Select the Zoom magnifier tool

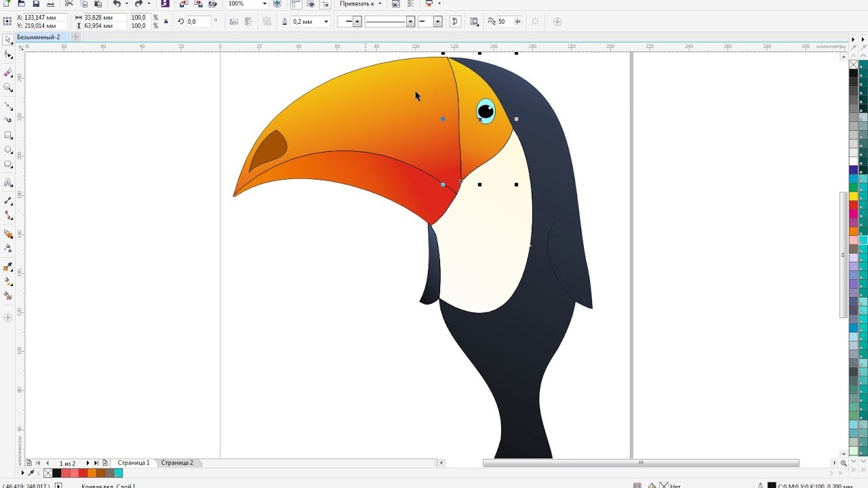8,87
